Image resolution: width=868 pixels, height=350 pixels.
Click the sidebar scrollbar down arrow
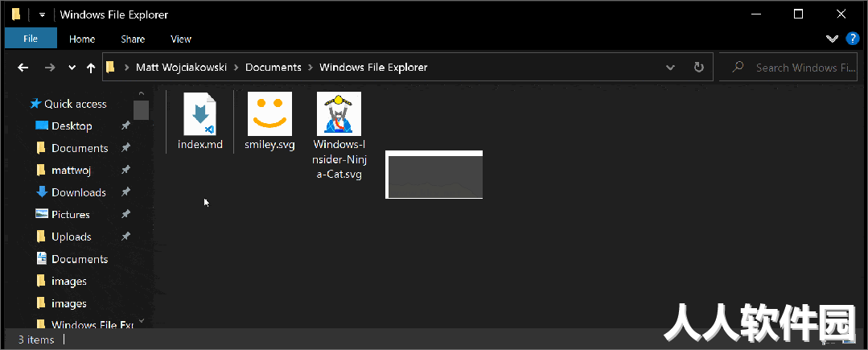click(x=141, y=321)
